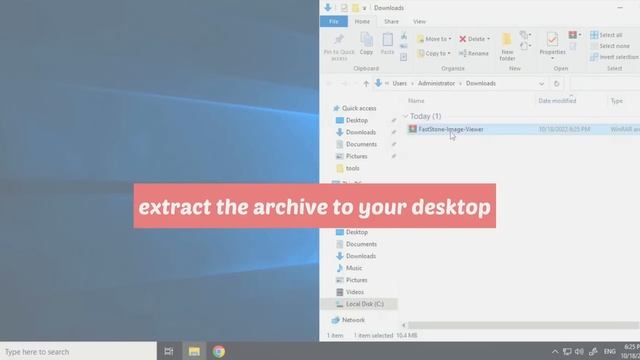Image resolution: width=640 pixels, height=360 pixels.
Task: Open Task View from taskbar
Action: click(169, 351)
